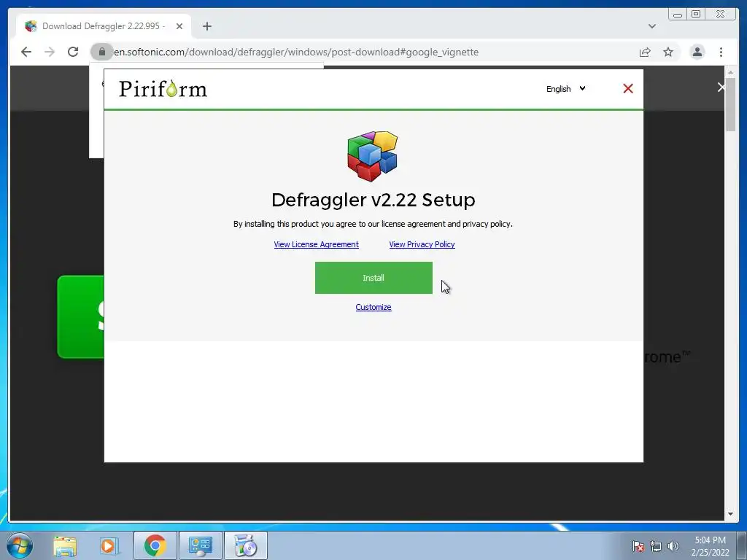
Task: Open Chrome three-dot menu
Action: click(721, 52)
